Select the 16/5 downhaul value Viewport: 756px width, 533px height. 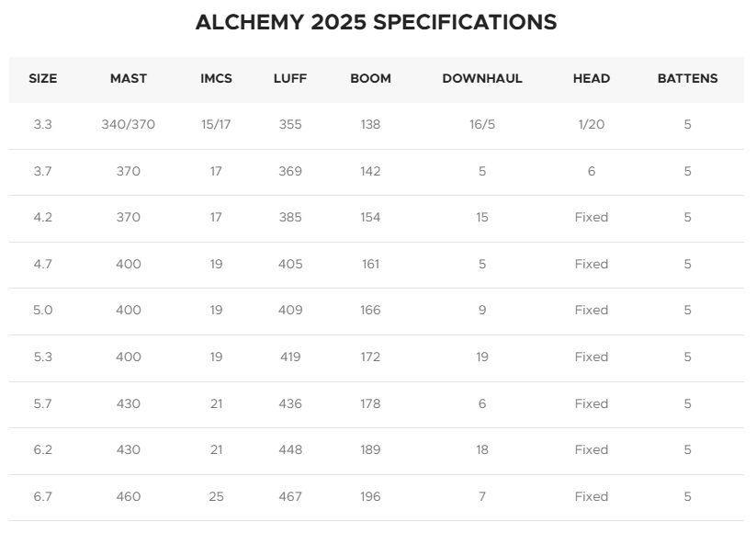482,124
